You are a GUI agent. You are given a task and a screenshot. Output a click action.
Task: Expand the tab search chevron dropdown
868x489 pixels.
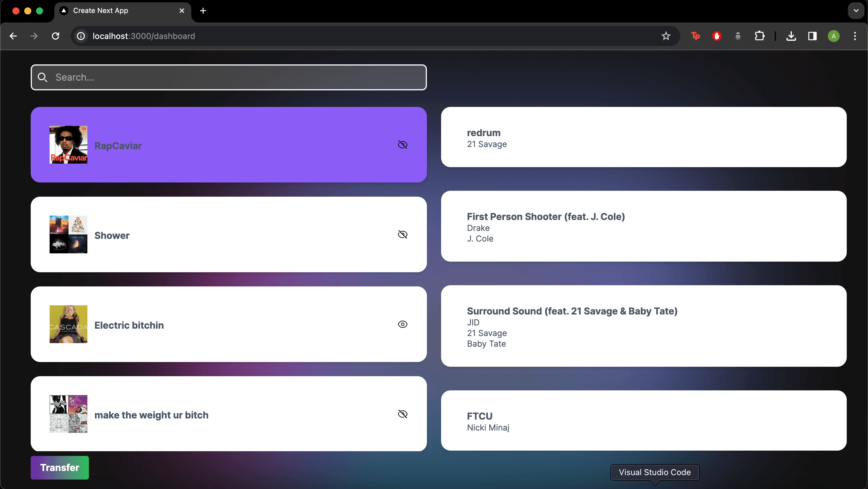pos(856,11)
